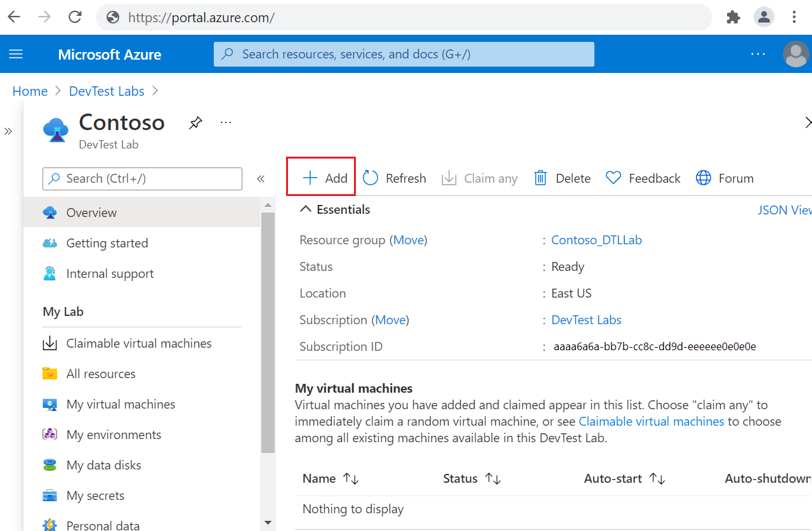Screen dimensions: 812x531
Task: Open DevTest Labs subscription link
Action: tap(586, 320)
